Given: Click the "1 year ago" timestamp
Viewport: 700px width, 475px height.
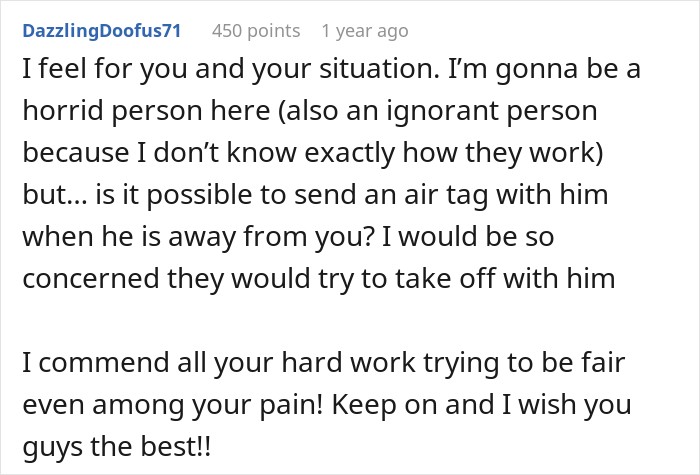Looking at the screenshot, I should (x=365, y=31).
